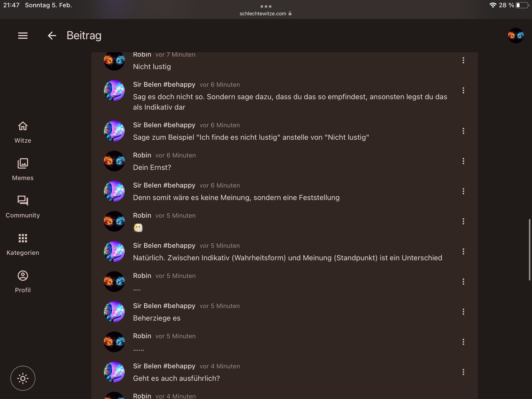532x399 pixels.
Task: Toggle light/dark theme with sun button
Action: (x=23, y=378)
